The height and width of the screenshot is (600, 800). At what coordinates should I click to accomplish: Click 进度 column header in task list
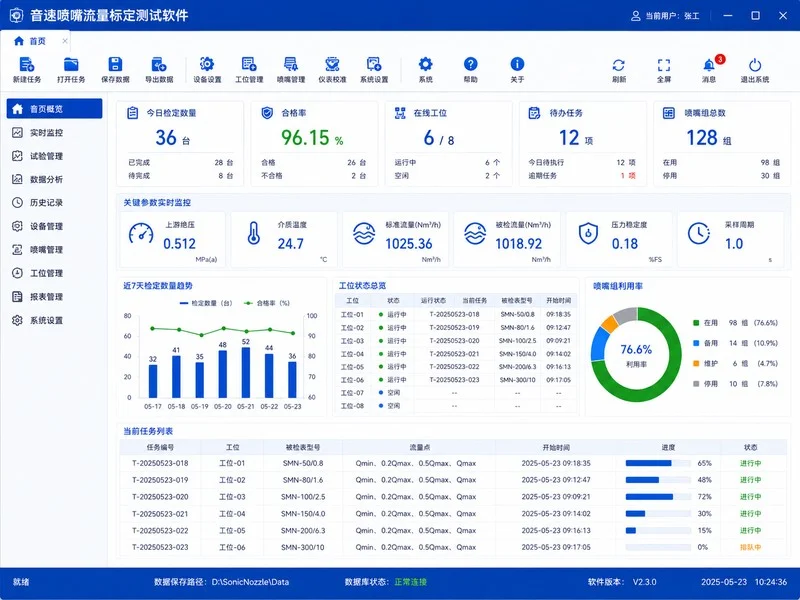click(x=668, y=447)
